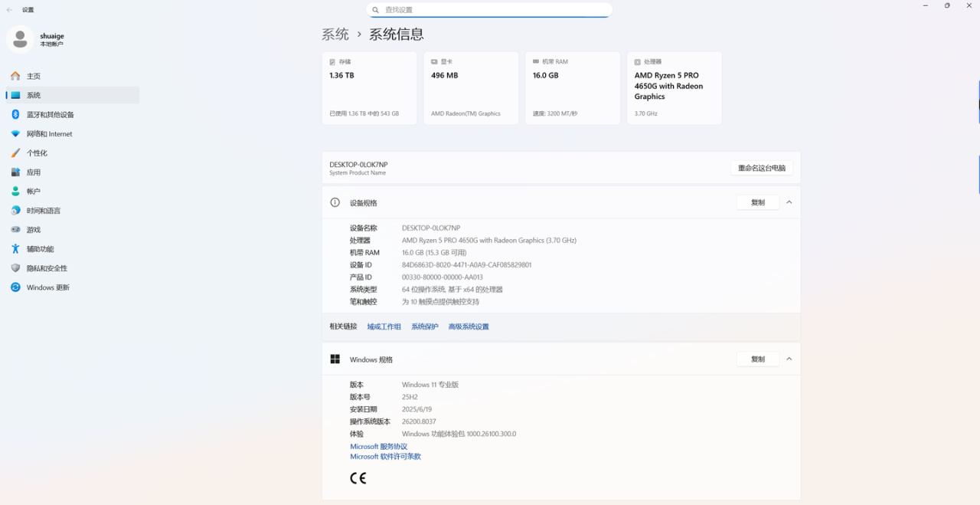Click the 显卡 card graphics icon
Viewport: 980px width, 505px height.
[x=434, y=61]
